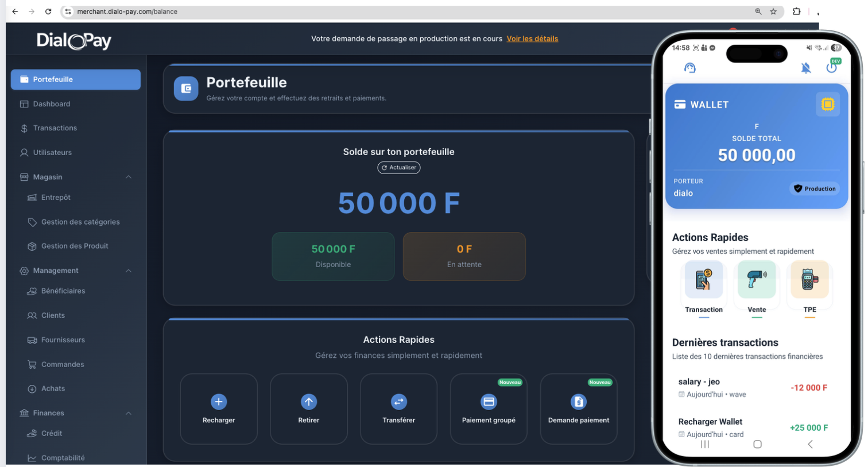The image size is (868, 467).
Task: Tap the Production badge on the wallet
Action: pos(815,188)
